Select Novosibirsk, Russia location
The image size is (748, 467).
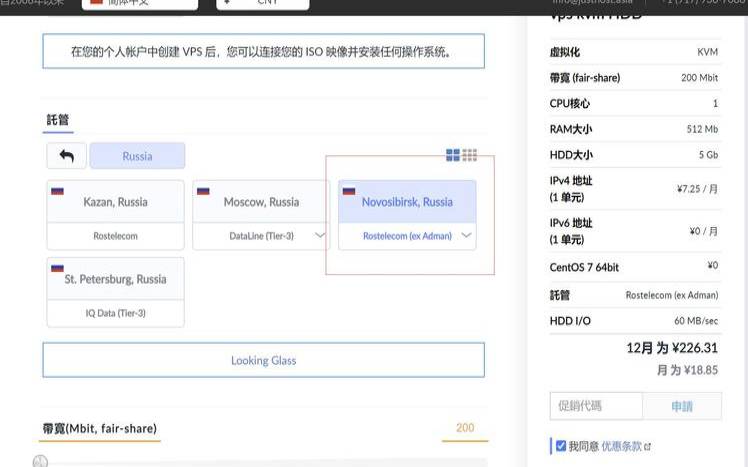coord(407,202)
